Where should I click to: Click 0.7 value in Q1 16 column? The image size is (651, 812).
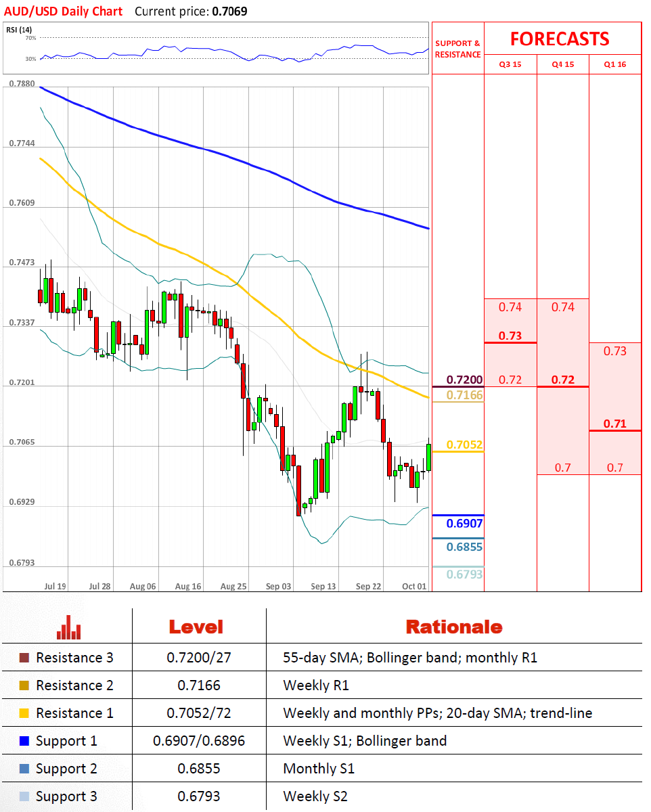615,468
